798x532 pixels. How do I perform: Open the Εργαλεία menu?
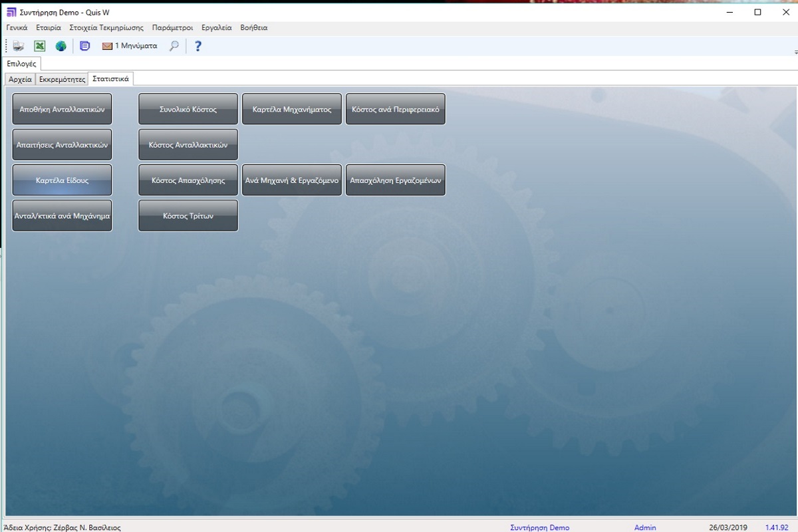coord(217,28)
